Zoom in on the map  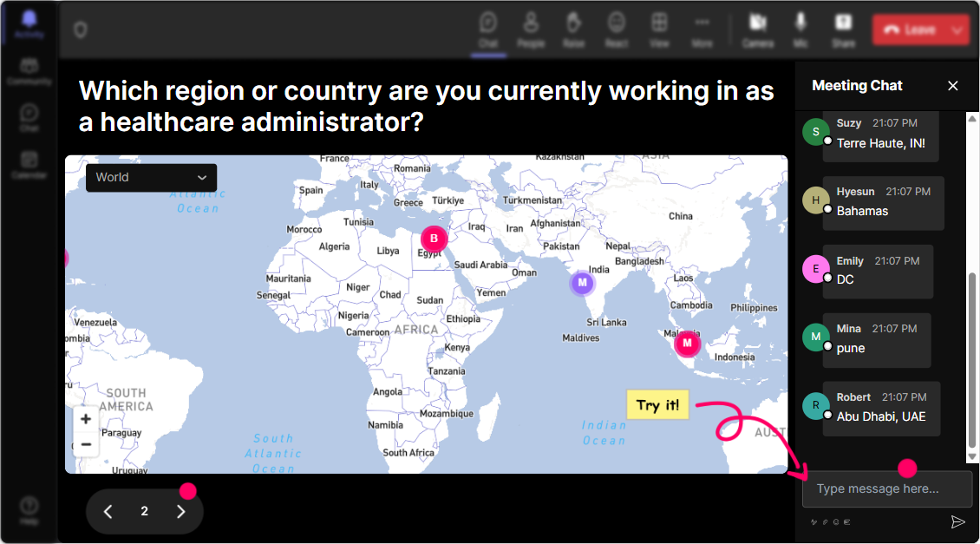pyautogui.click(x=86, y=419)
